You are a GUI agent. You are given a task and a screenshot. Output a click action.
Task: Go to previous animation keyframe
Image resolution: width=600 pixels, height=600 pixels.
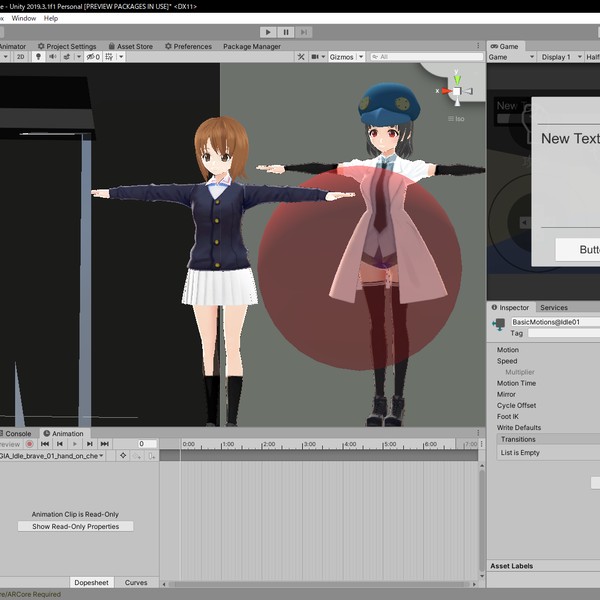[x=60, y=444]
